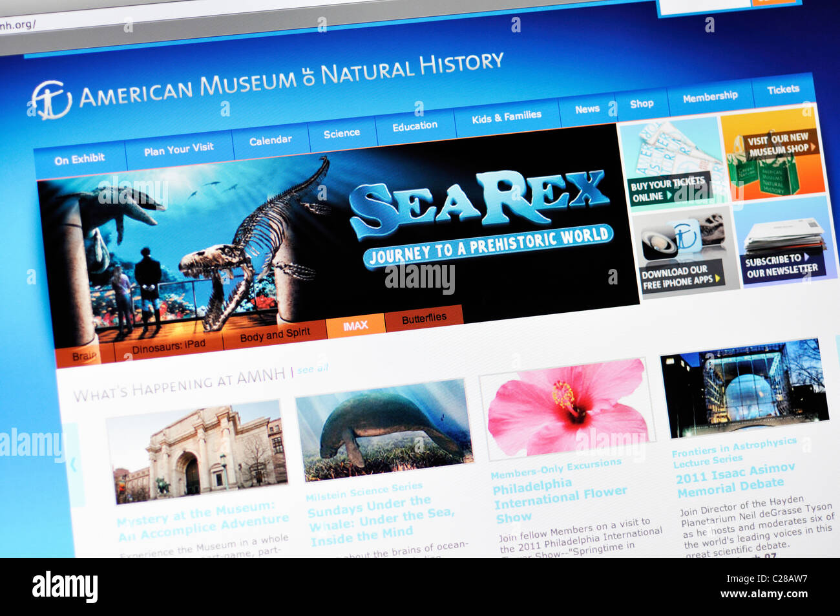This screenshot has height=616, width=840.
Task: Open the Membership page
Action: coord(710,97)
